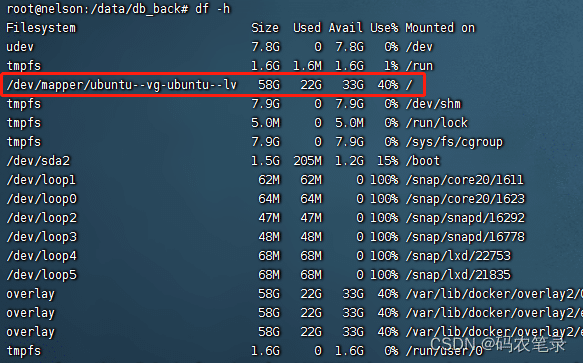Image resolution: width=583 pixels, height=363 pixels.
Task: Click the '/snap/core20/1611' mount point
Action: [464, 180]
